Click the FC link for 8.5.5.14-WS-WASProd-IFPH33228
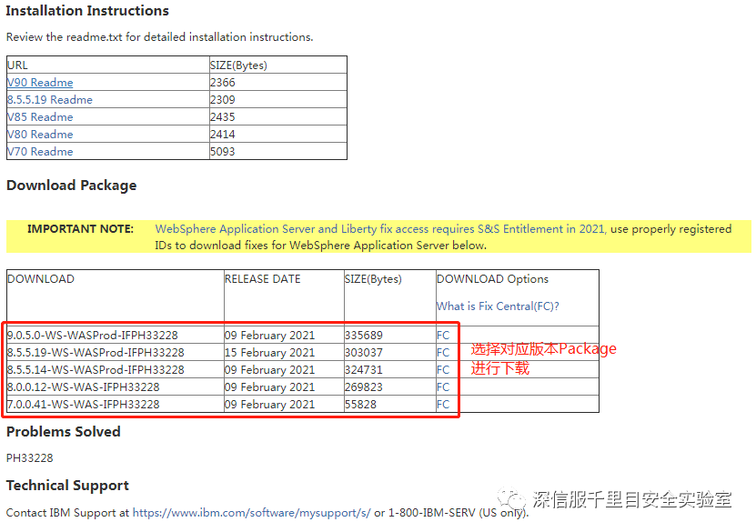The height and width of the screenshot is (532, 756). [x=443, y=370]
